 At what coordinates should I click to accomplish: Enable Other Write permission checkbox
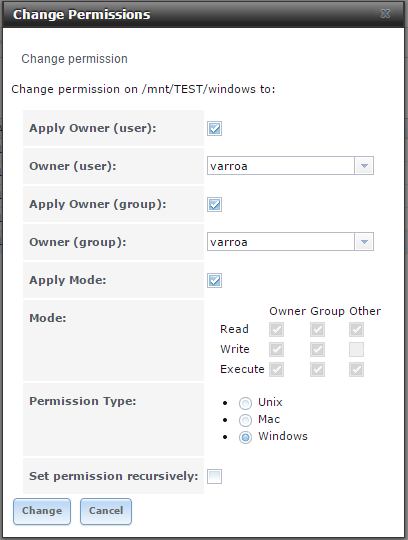click(x=356, y=350)
